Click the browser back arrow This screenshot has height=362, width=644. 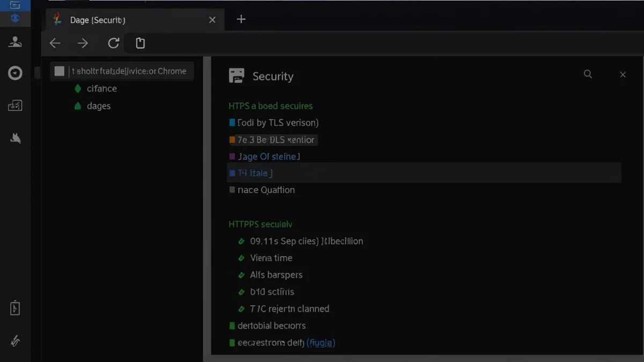point(55,43)
